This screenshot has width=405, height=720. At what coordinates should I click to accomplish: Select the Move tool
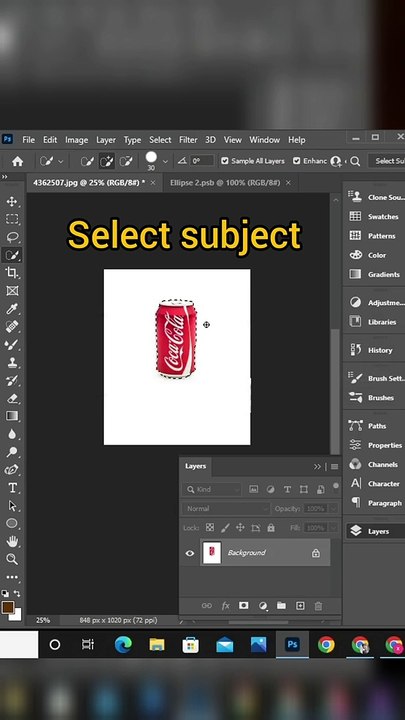click(x=12, y=202)
